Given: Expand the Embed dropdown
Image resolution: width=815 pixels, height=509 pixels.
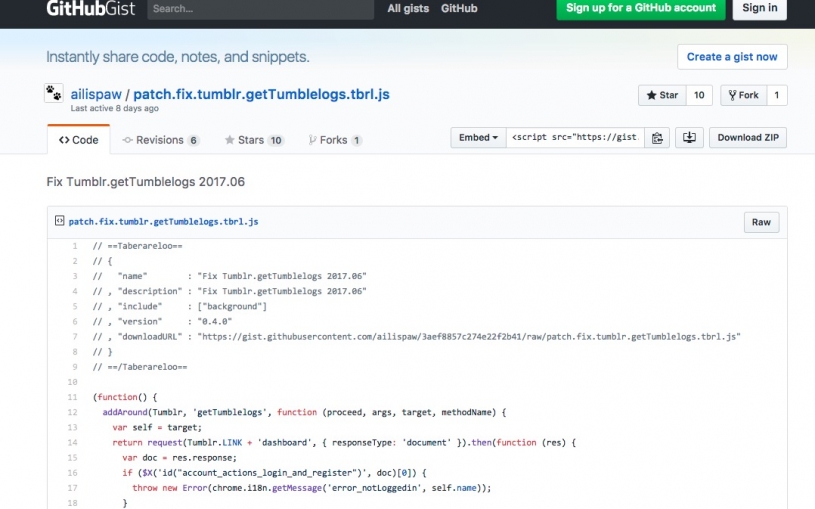Looking at the screenshot, I should [478, 138].
